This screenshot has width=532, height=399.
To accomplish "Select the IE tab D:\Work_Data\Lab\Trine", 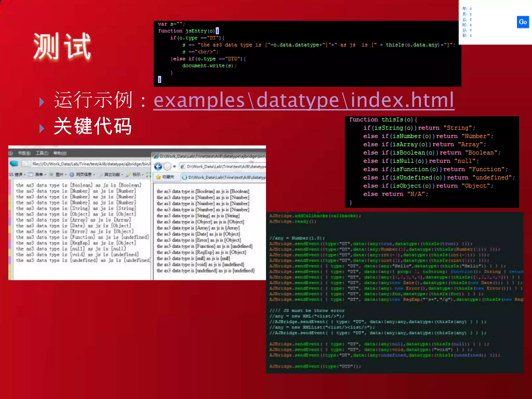I will [224, 177].
